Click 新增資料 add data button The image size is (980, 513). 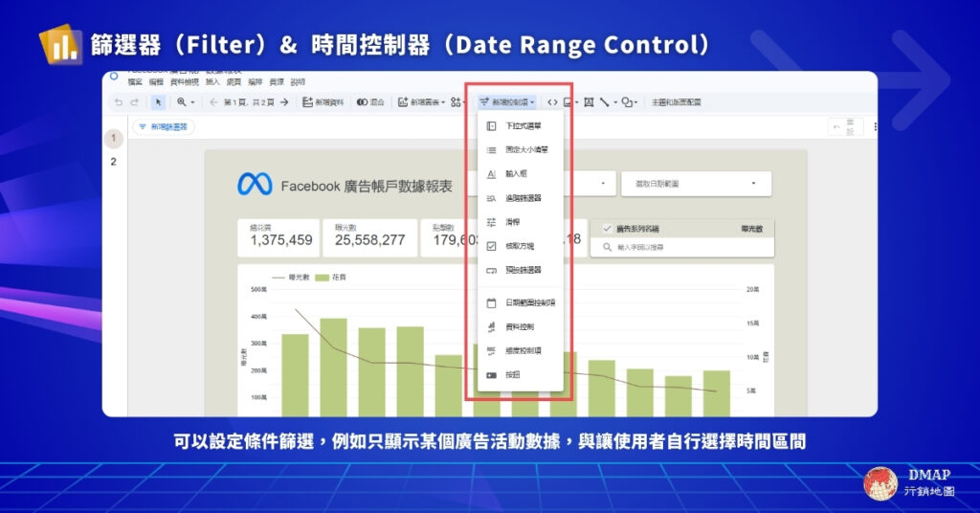pos(323,101)
